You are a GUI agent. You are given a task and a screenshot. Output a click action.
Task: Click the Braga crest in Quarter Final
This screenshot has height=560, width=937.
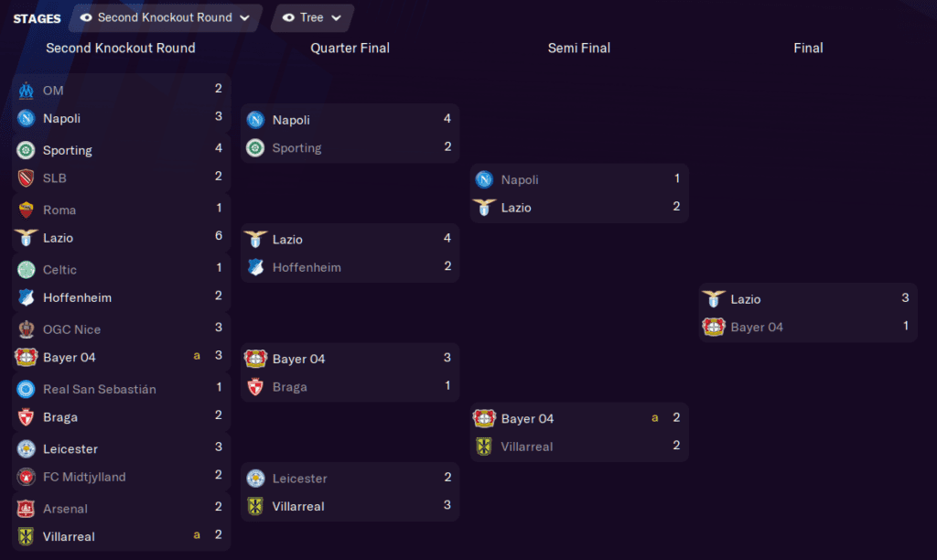click(x=255, y=386)
